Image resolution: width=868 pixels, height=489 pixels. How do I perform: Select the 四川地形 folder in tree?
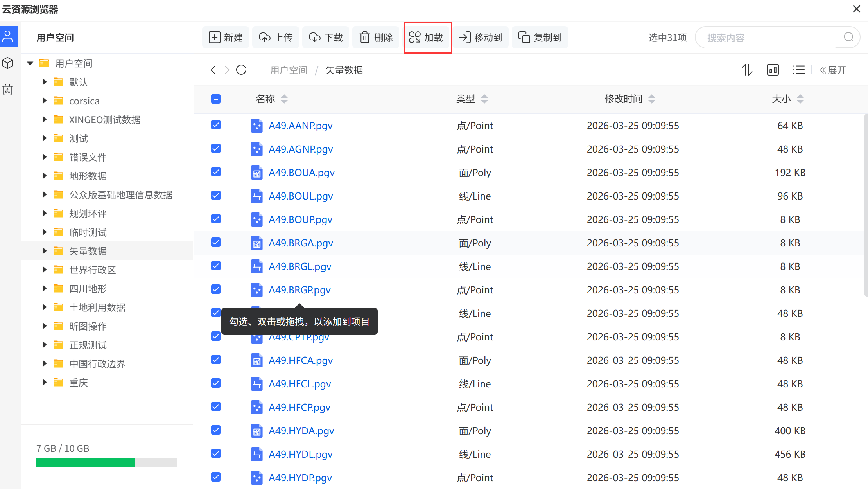[x=88, y=289]
